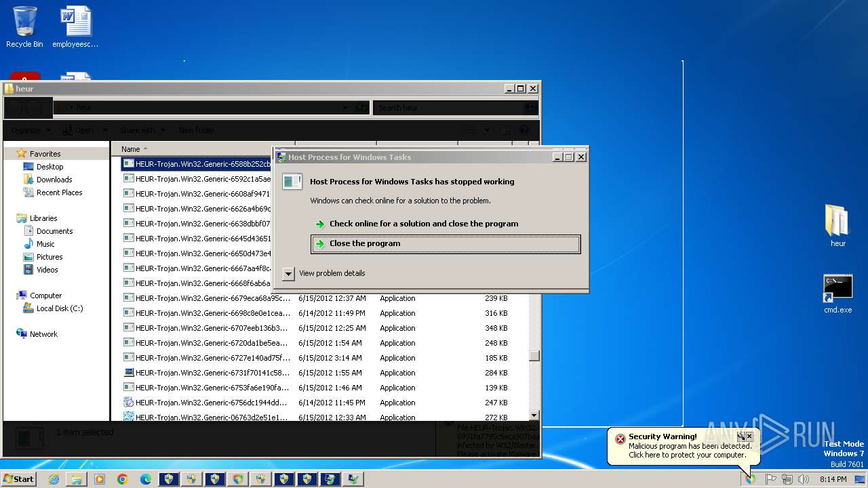Click icon of file Generic-6756dc1944dd...
This screenshot has height=488, width=868.
point(129,403)
